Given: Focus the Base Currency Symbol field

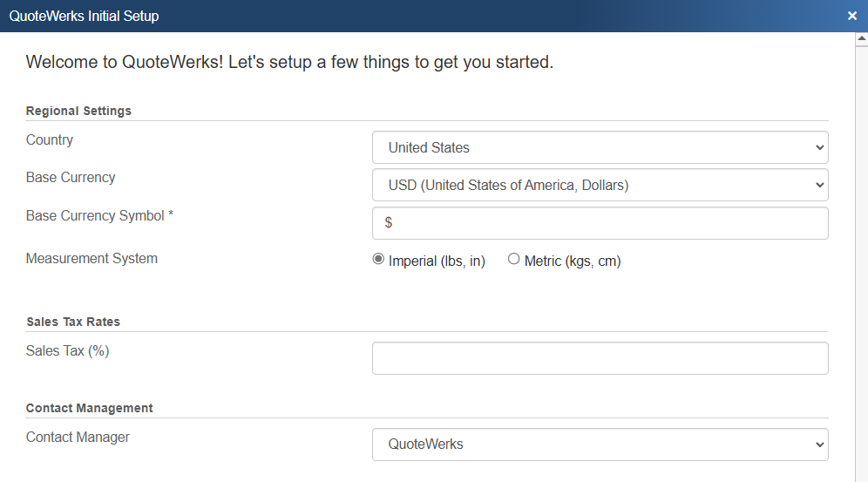Looking at the screenshot, I should (600, 223).
